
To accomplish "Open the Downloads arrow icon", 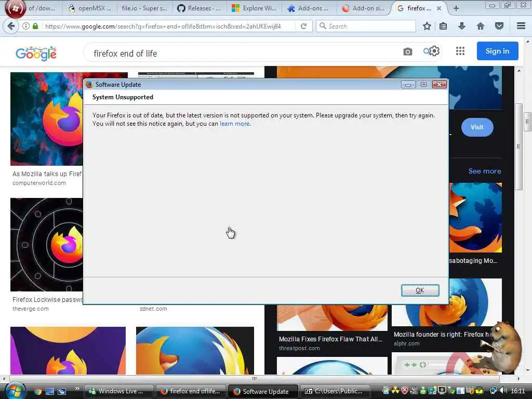I will (462, 26).
